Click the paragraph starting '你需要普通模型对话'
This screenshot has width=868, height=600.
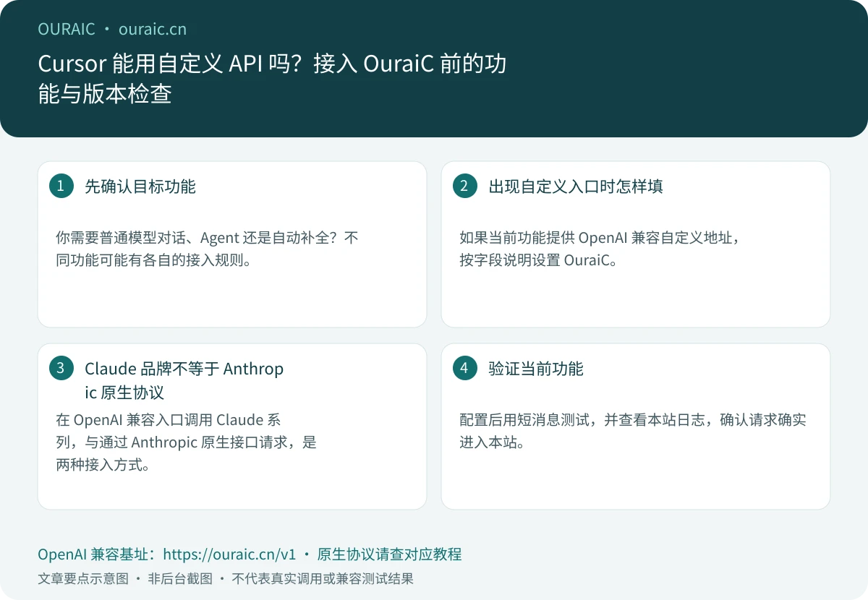(207, 249)
